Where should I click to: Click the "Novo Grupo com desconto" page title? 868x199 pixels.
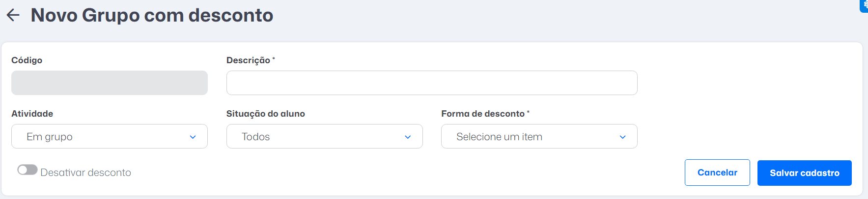point(152,15)
